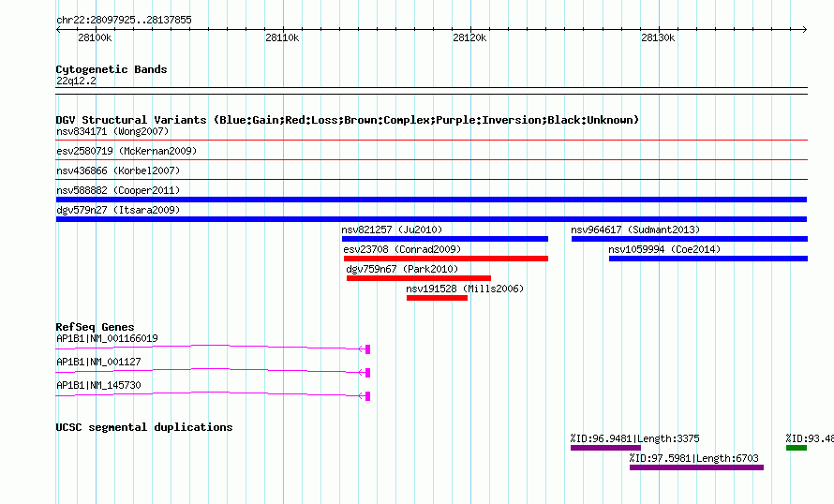Image resolution: width=834 pixels, height=504 pixels.
Task: Click the nsv1059994 (Coe2014) label text
Action: coord(665,249)
